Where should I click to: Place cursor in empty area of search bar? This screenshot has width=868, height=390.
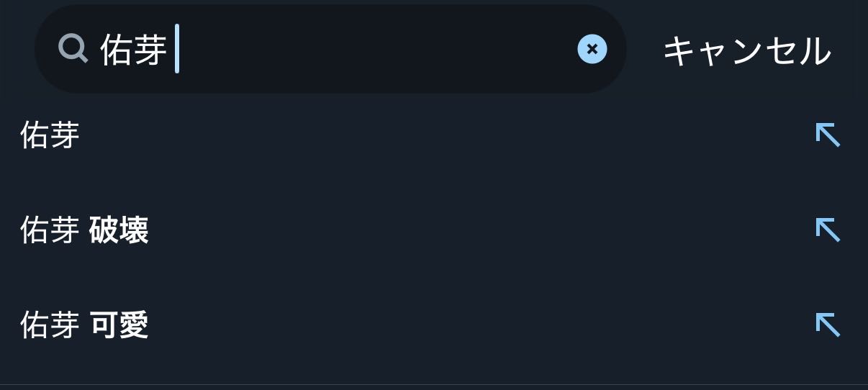point(374,49)
